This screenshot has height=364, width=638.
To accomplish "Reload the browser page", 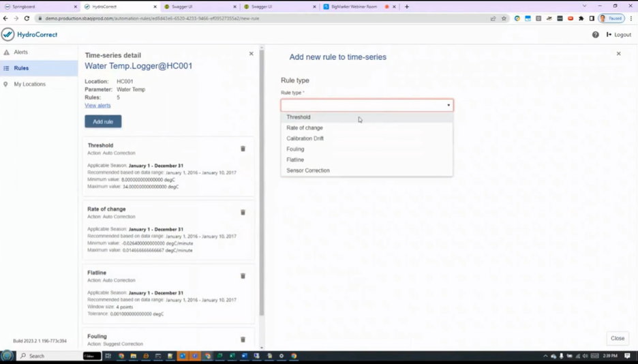I will (x=27, y=18).
